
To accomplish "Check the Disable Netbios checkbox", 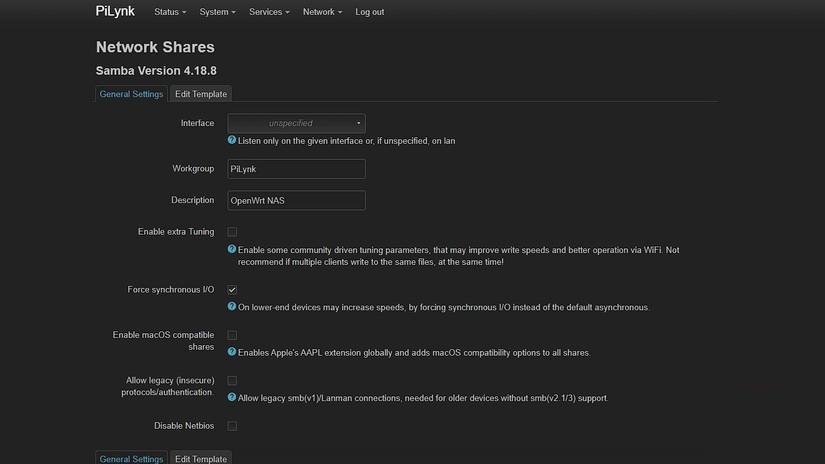I will [232, 426].
